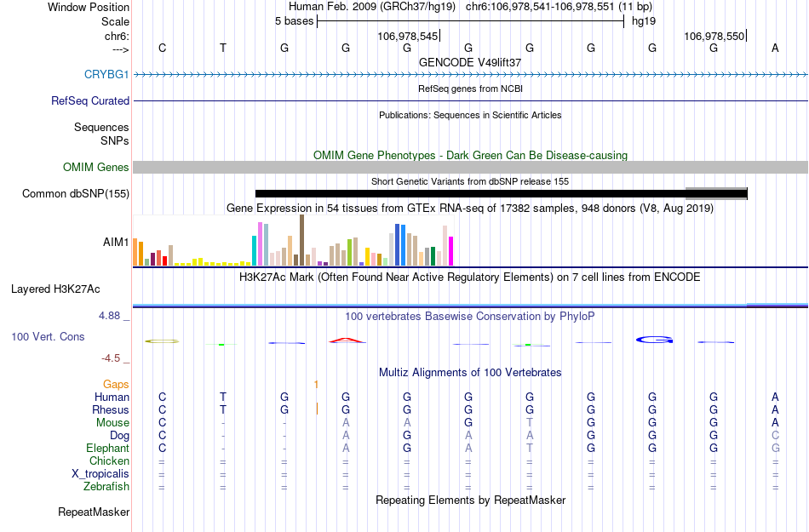Click the CRYBG1 blue arrowed gene line
809x532 pixels.
point(470,75)
